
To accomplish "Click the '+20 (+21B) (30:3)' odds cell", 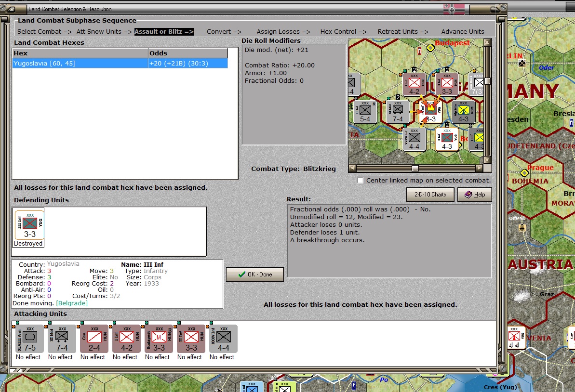I will (188, 64).
